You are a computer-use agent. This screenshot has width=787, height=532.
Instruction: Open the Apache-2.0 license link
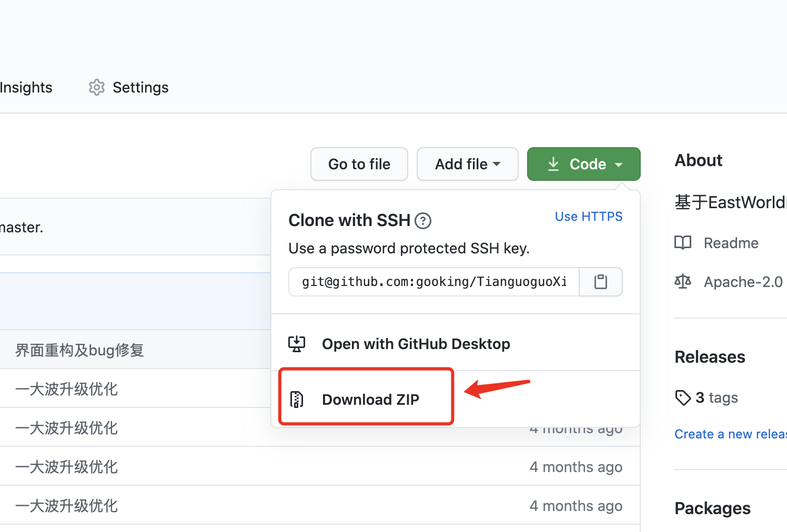pos(743,282)
